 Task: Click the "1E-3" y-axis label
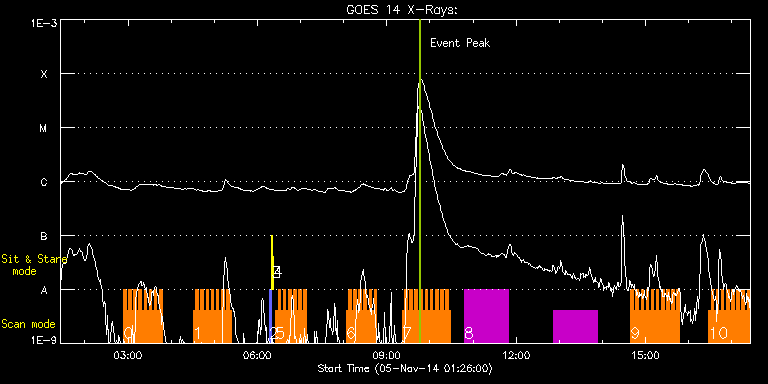(44, 24)
